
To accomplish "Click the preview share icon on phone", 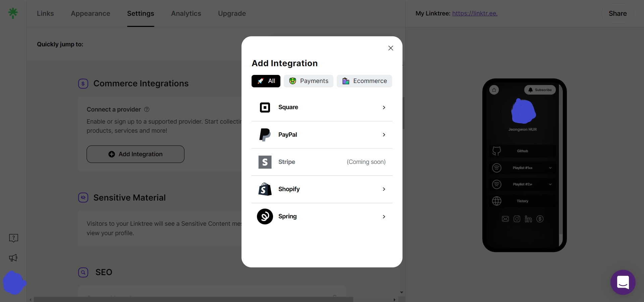I will coord(494,90).
